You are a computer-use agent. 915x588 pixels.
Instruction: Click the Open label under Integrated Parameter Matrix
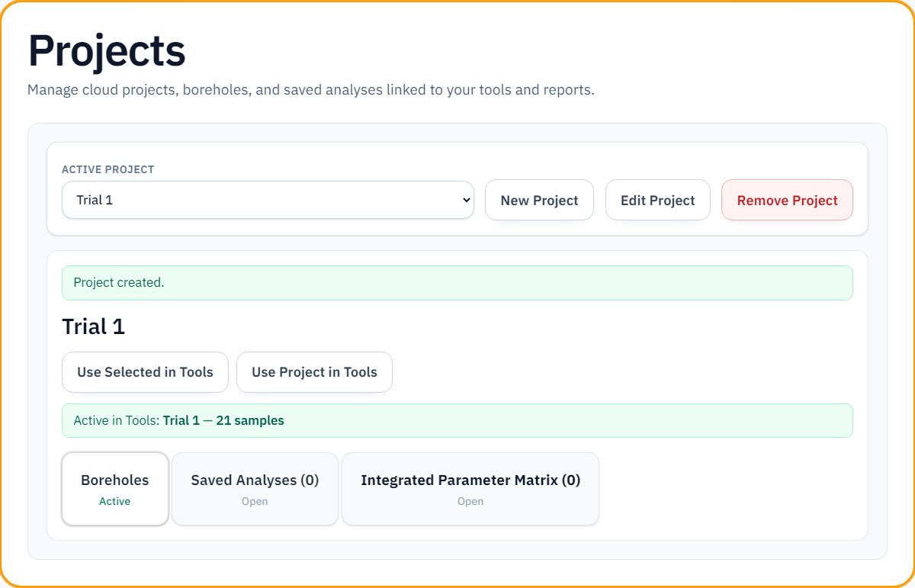click(470, 501)
